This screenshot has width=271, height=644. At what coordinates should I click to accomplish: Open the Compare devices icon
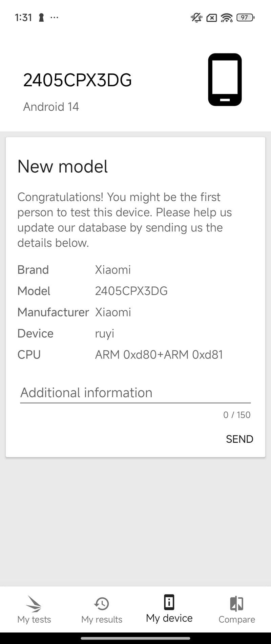(x=236, y=604)
